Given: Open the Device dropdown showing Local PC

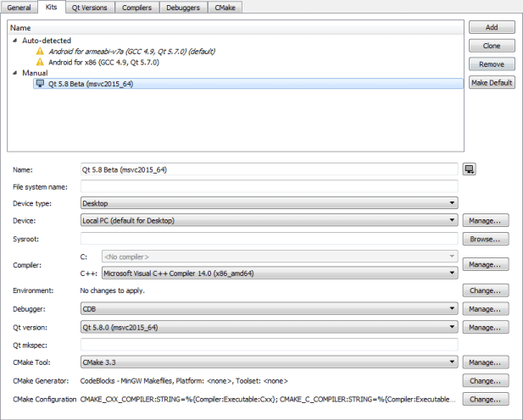Looking at the screenshot, I should [270, 220].
